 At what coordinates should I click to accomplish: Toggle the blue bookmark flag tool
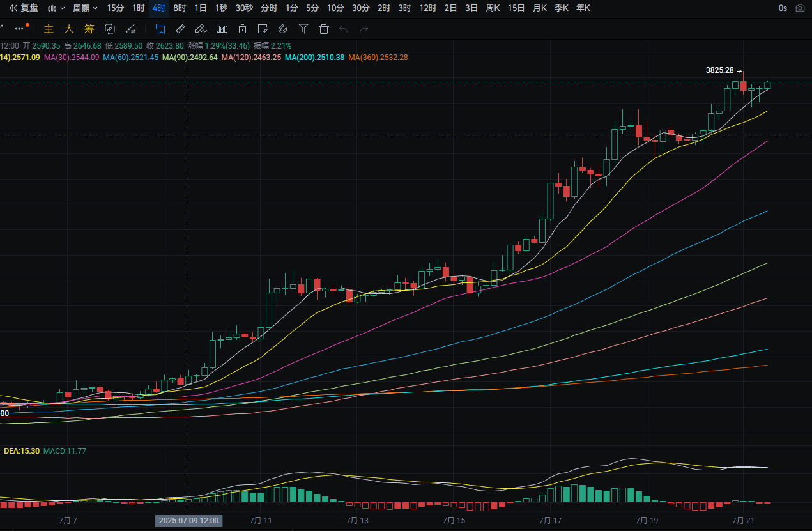(160, 29)
